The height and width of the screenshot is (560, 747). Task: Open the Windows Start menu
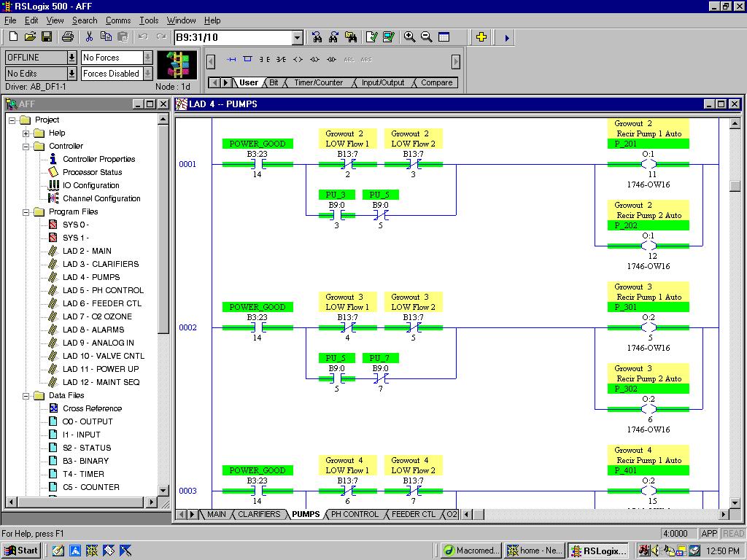pyautogui.click(x=20, y=551)
